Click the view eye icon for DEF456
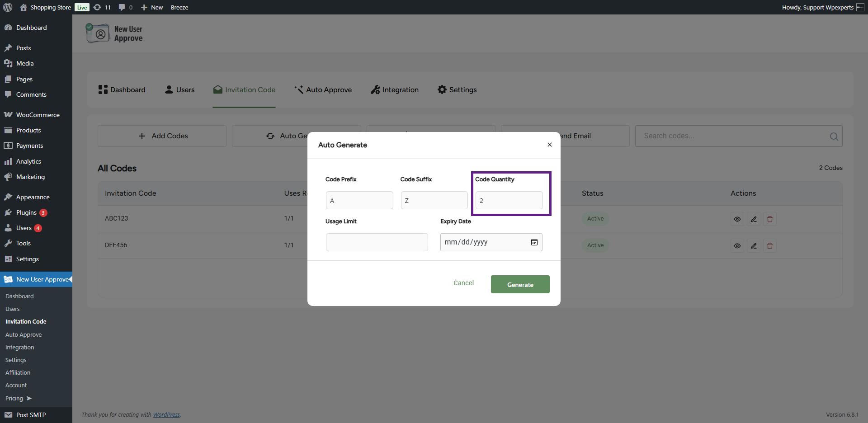Viewport: 868px width, 423px height. tap(737, 246)
